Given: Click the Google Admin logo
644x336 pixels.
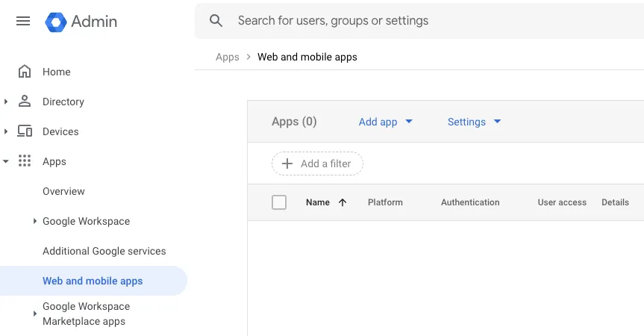Looking at the screenshot, I should pyautogui.click(x=56, y=22).
